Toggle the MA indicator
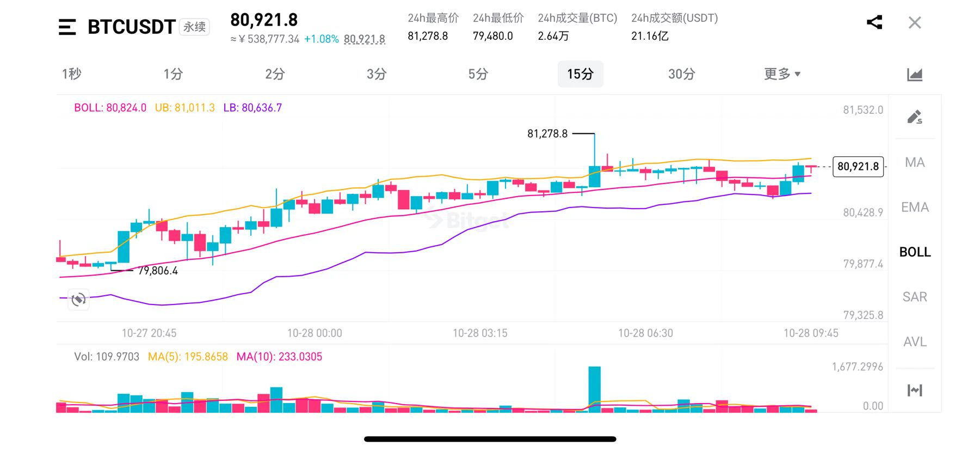 (915, 162)
